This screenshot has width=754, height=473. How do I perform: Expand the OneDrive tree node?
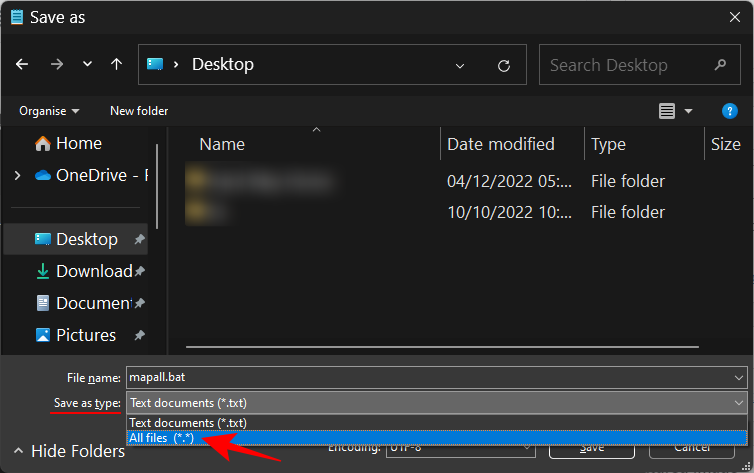click(17, 175)
